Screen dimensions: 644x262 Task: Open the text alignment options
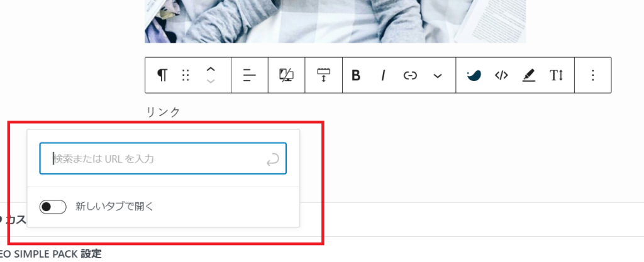pyautogui.click(x=249, y=75)
